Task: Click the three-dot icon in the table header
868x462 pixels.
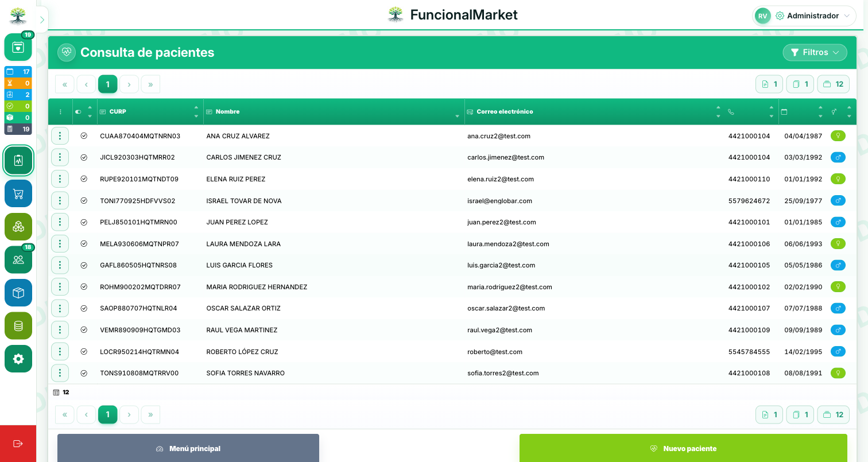Action: (x=60, y=112)
